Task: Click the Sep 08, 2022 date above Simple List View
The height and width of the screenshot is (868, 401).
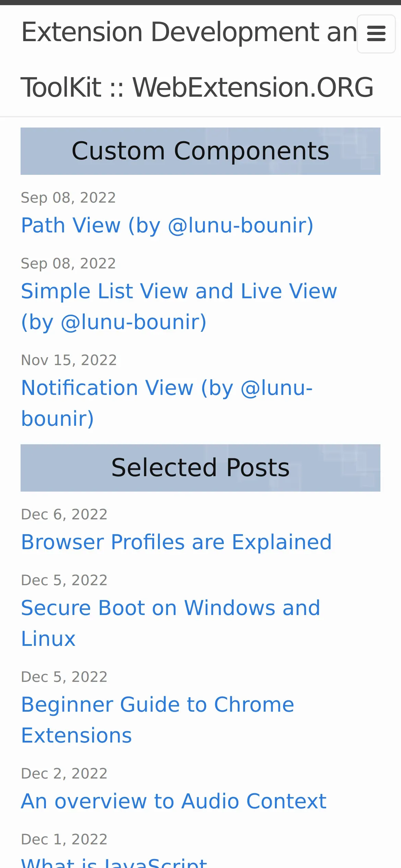Action: (x=69, y=264)
